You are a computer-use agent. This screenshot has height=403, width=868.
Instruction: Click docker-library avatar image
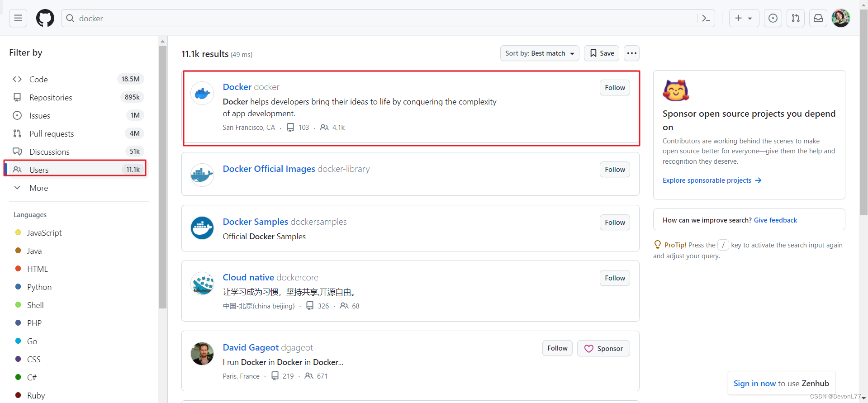(202, 175)
